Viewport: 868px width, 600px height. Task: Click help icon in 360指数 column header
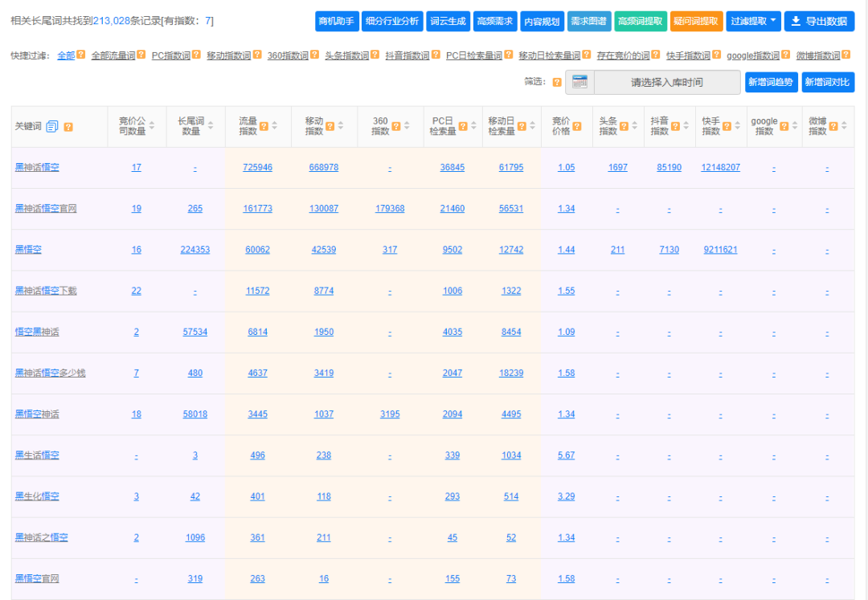tap(395, 126)
